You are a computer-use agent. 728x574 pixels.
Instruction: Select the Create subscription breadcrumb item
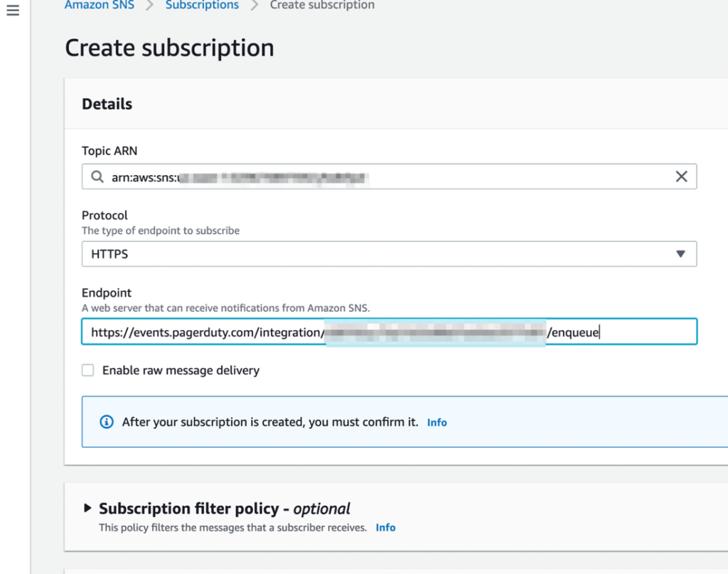[x=321, y=6]
